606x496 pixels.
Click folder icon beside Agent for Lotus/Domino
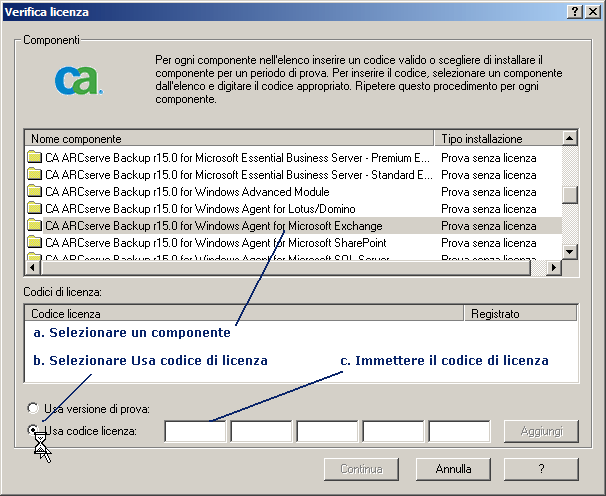(x=34, y=208)
